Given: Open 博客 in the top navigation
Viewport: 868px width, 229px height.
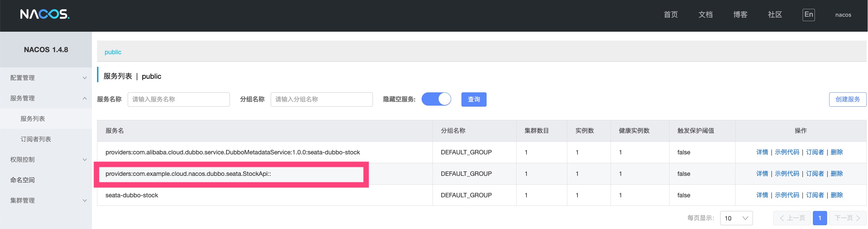Looking at the screenshot, I should [x=740, y=15].
